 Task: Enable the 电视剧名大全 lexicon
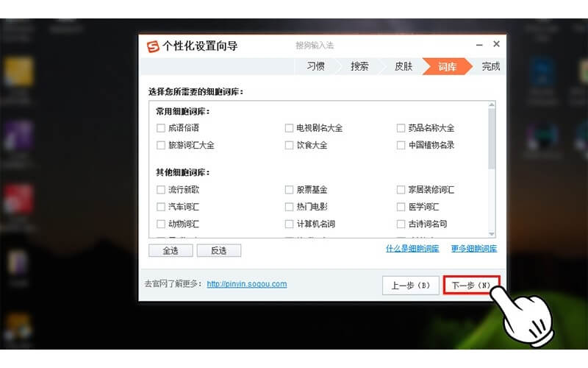(289, 128)
